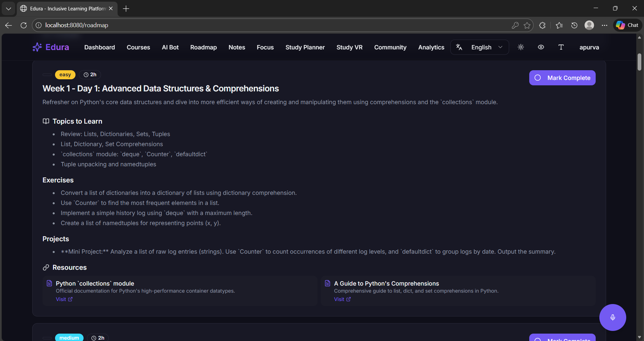Image resolution: width=644 pixels, height=341 pixels.
Task: Click the Topics to Learn book icon
Action: [x=46, y=121]
